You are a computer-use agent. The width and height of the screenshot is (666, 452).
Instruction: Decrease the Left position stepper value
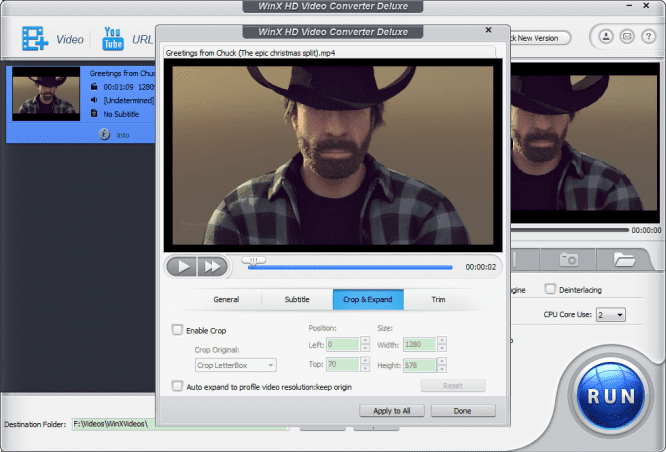[x=365, y=348]
